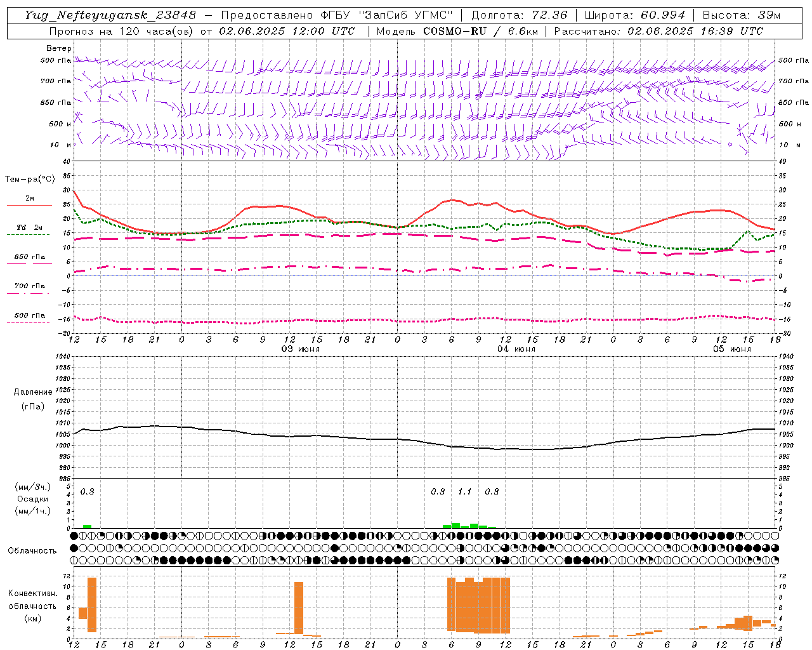Click the red 2м temperature legend line
812x650 pixels.
pyautogui.click(x=29, y=205)
